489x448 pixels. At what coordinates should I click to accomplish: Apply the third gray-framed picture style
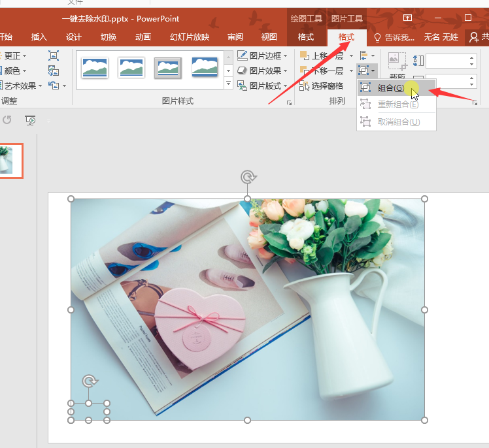pyautogui.click(x=168, y=68)
